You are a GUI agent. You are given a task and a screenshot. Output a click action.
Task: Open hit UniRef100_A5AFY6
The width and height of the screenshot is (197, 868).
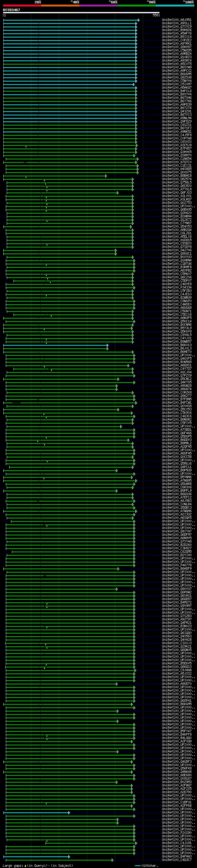pyautogui.click(x=177, y=34)
